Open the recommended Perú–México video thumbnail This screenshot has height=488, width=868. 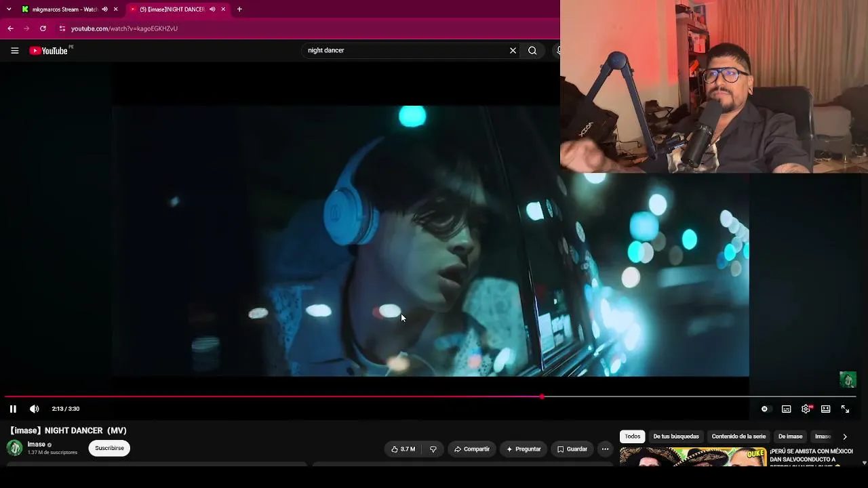692,457
